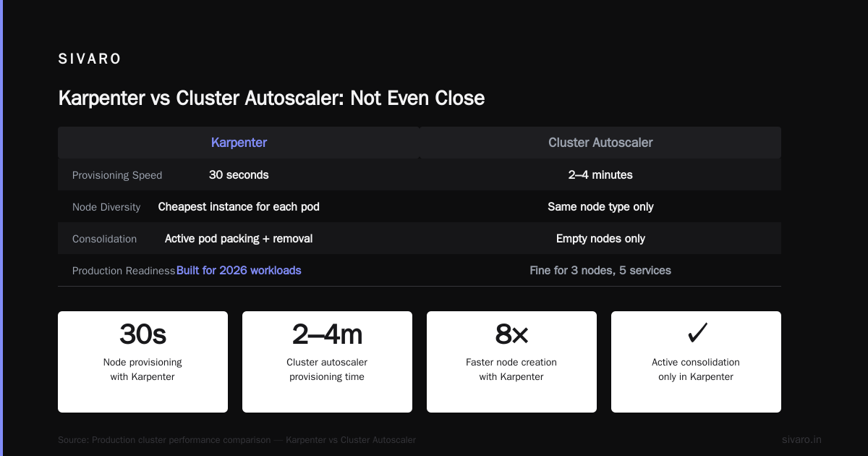This screenshot has width=868, height=456.
Task: Click the 8× faster node creation card
Action: click(x=511, y=362)
